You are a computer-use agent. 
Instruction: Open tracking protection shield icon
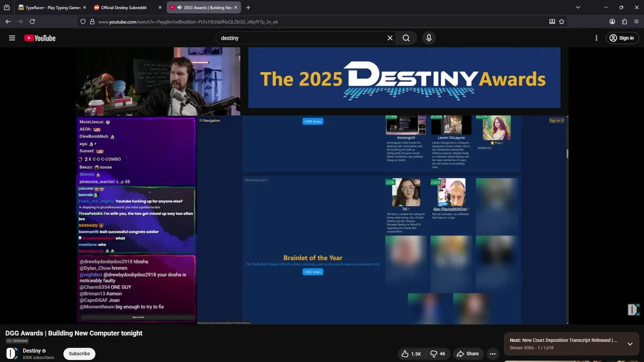pyautogui.click(x=83, y=22)
